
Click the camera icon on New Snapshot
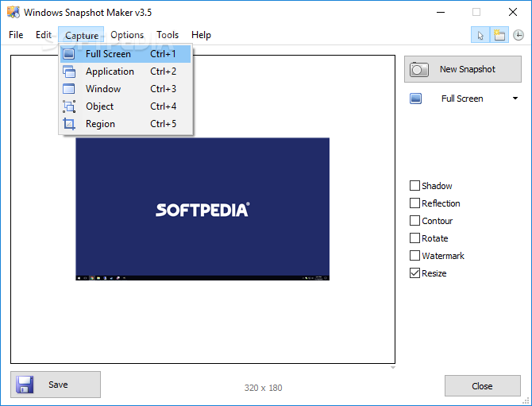[418, 69]
